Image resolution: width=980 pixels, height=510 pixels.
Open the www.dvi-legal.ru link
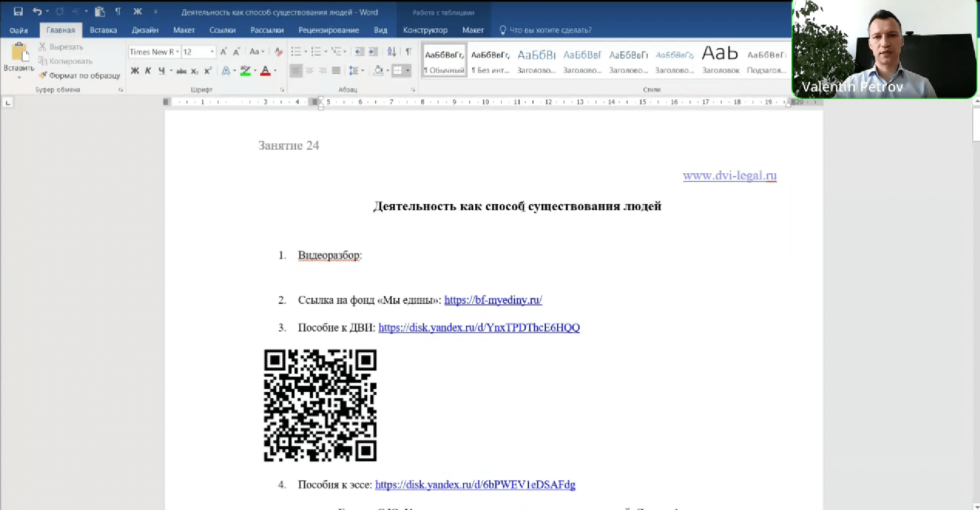[x=729, y=175]
